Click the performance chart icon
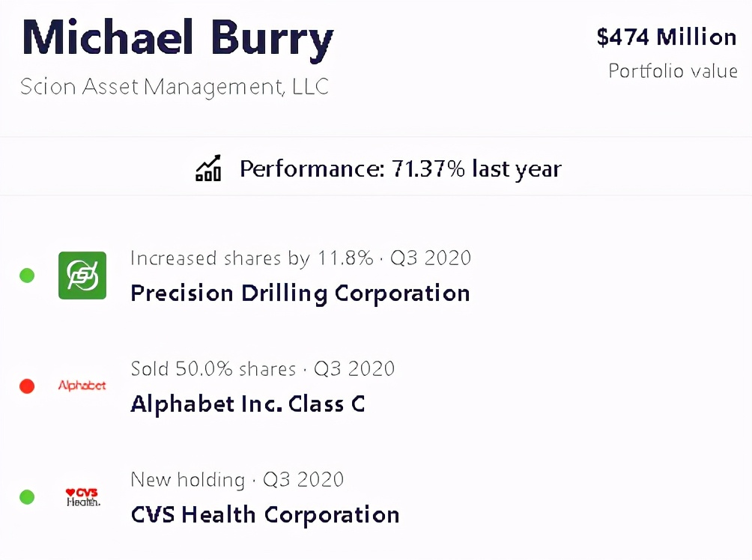752x560 pixels. pyautogui.click(x=208, y=168)
